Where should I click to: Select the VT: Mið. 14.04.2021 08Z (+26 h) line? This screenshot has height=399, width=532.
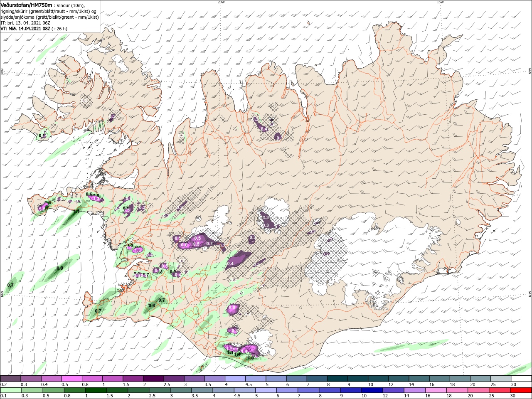[34, 29]
